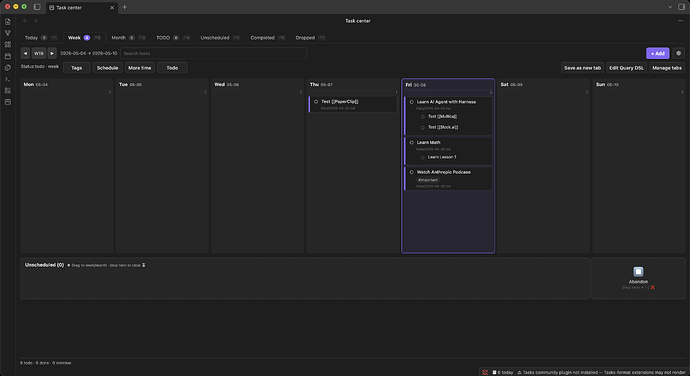The image size is (690, 376).
Task: Click the More time filter button
Action: tap(139, 68)
